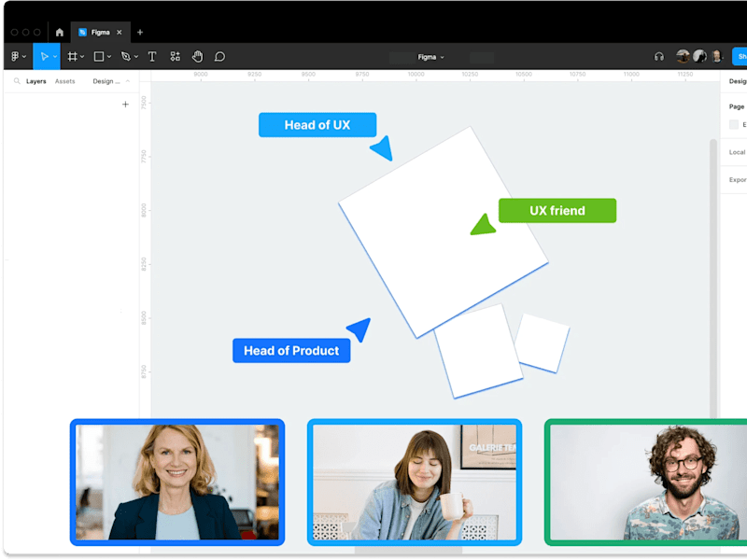This screenshot has height=560, width=747.
Task: Select the Pen tool
Action: coord(126,57)
